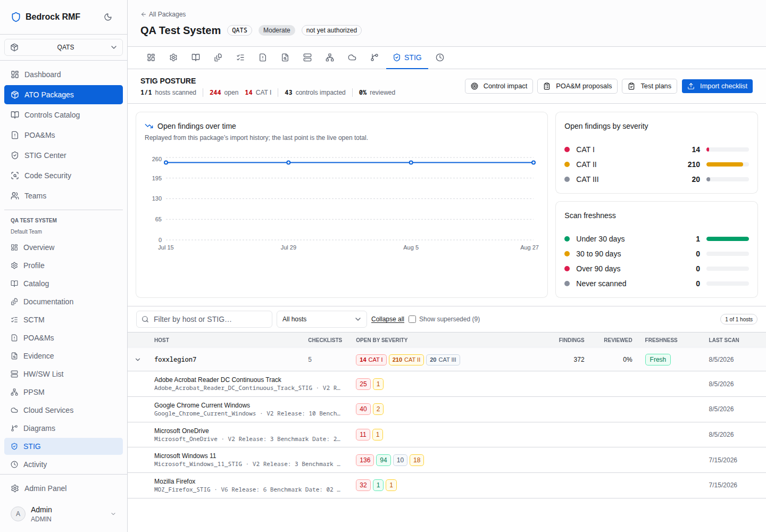Open the Microsoft Windows 11 checklist row
This screenshot has height=532, width=766.
point(447,460)
